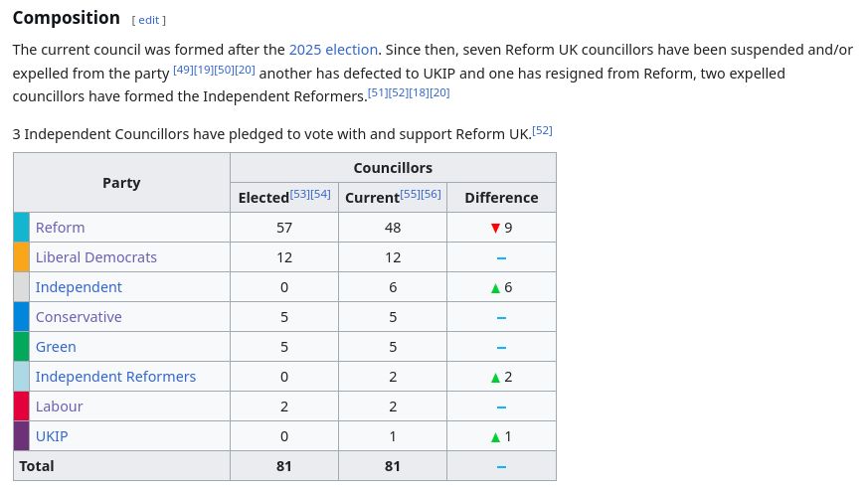The height and width of the screenshot is (490, 868).
Task: Click the UKIP purple color swatch
Action: tap(22, 436)
